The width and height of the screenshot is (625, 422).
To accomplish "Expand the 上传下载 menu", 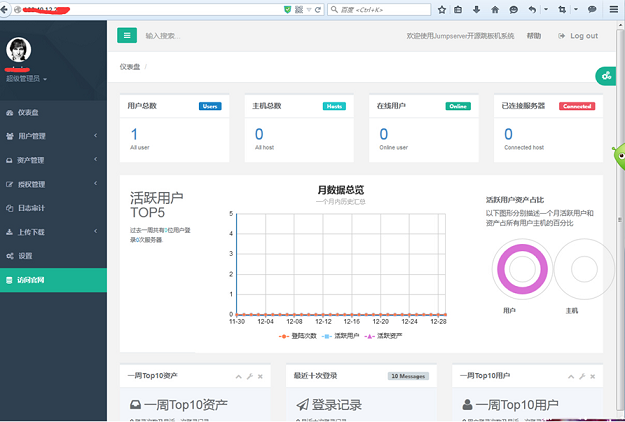I will (53, 232).
